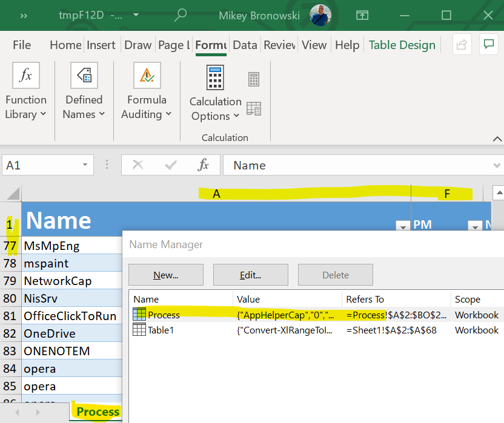Open the filter dropdown on the PM column
504x423 pixels.
pos(475,226)
